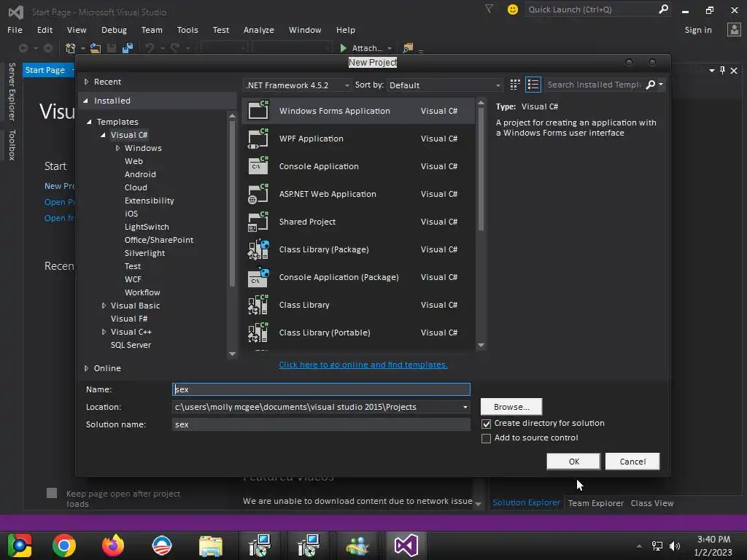Click the Cancel button
Viewport: 747px width, 560px height.
click(632, 462)
